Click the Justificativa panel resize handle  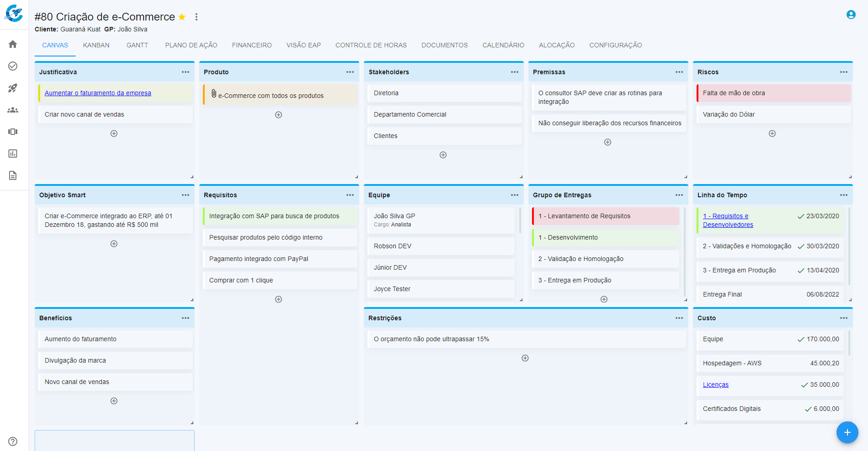192,177
